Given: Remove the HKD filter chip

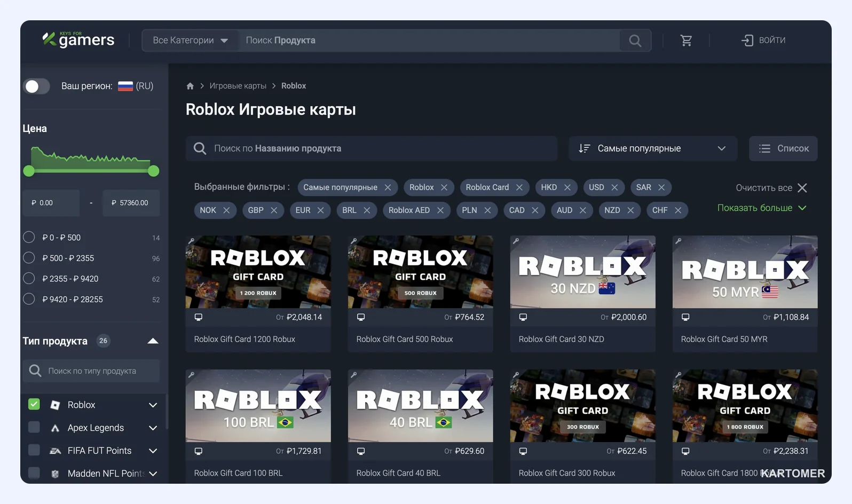Looking at the screenshot, I should point(567,187).
